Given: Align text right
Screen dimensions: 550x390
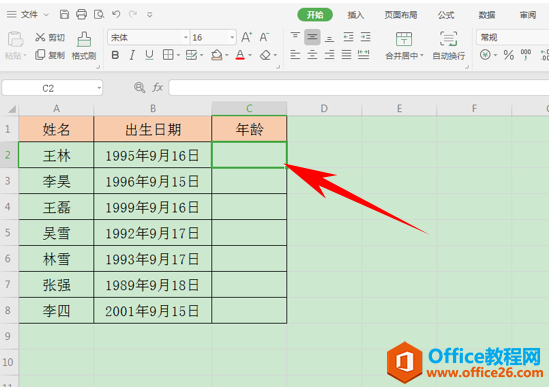Looking at the screenshot, I should click(x=329, y=55).
